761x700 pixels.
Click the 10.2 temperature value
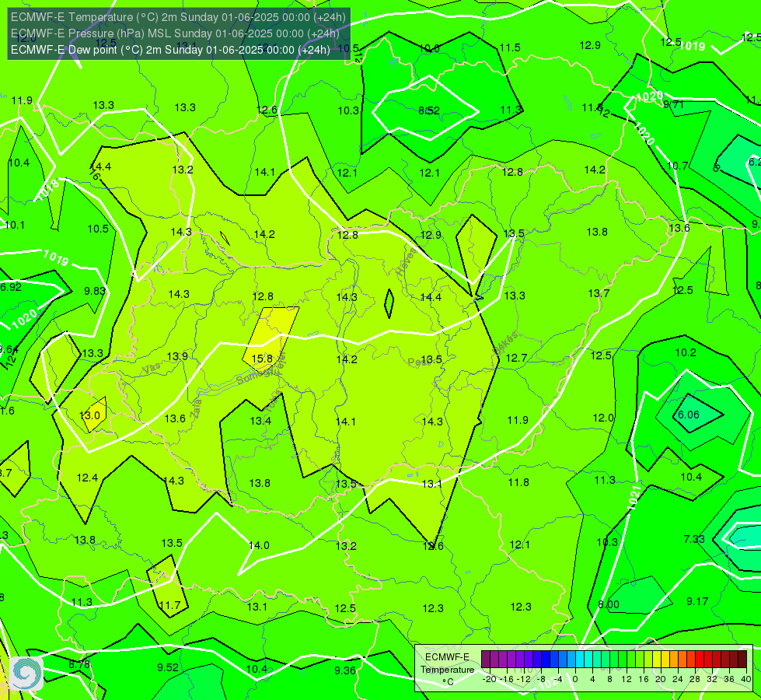click(x=686, y=352)
